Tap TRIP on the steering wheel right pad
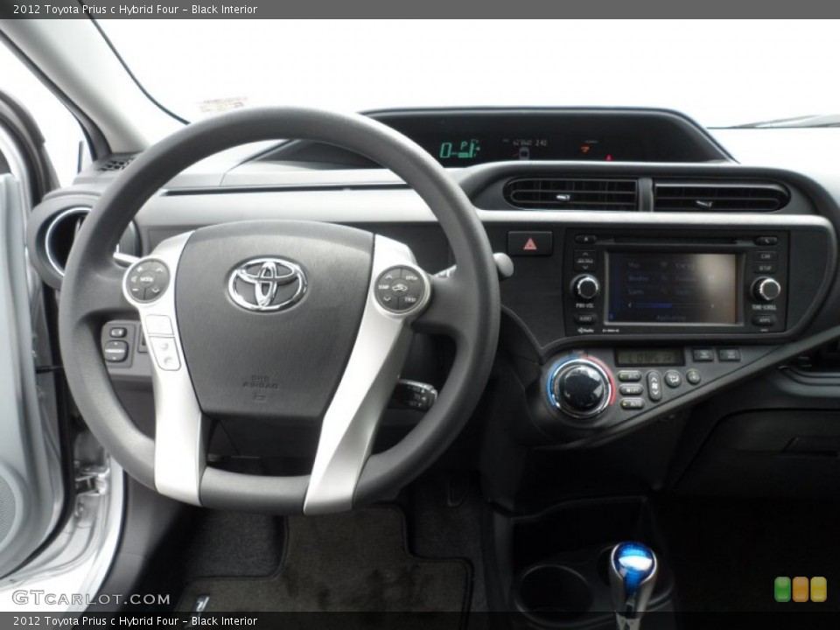The width and height of the screenshot is (840, 630). point(409,299)
